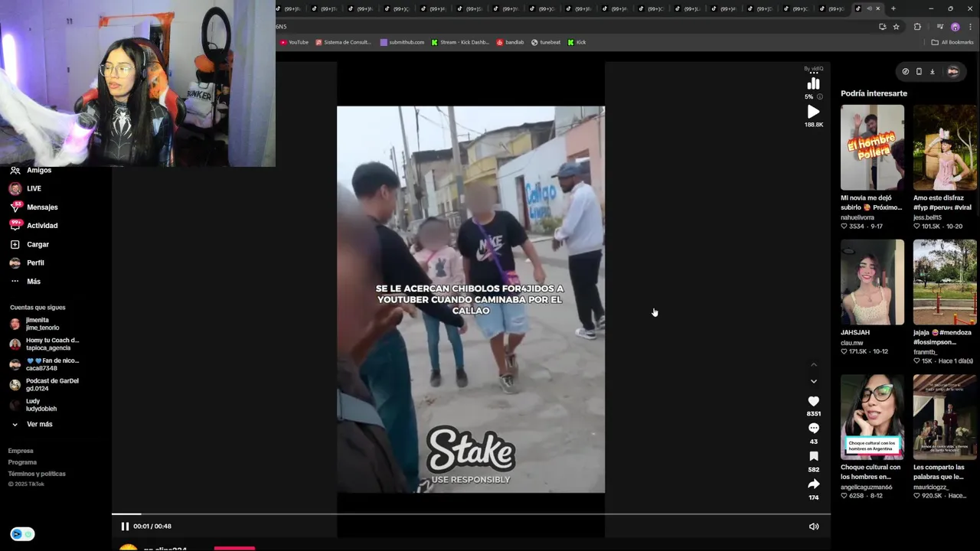Open vidIQ stats bar-chart icon
Screen dimensions: 980x551
point(813,83)
